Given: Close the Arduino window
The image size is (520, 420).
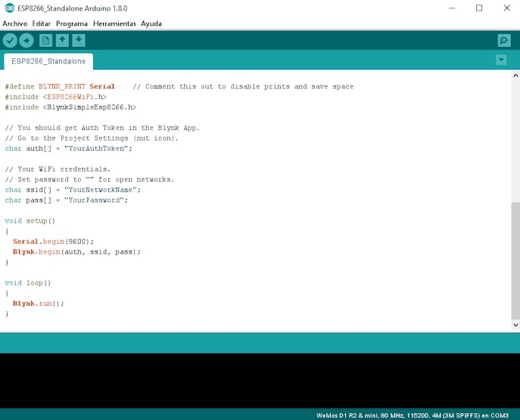Looking at the screenshot, I should click(x=506, y=8).
